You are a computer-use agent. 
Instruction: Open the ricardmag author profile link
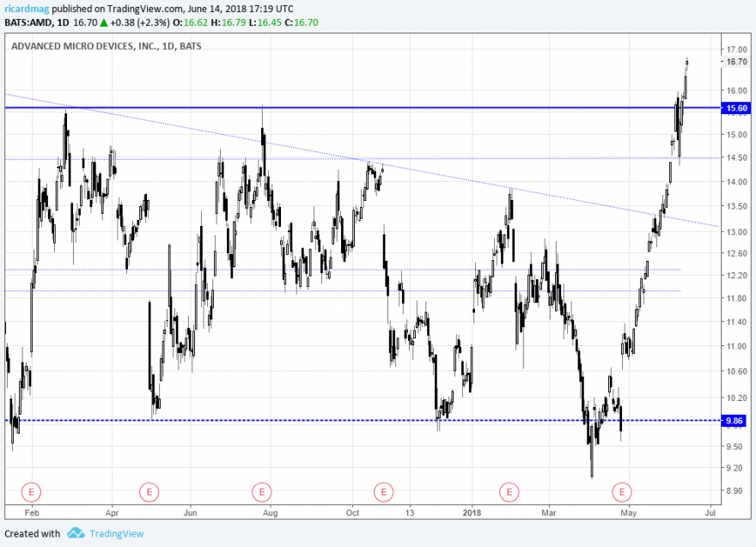tap(27, 9)
